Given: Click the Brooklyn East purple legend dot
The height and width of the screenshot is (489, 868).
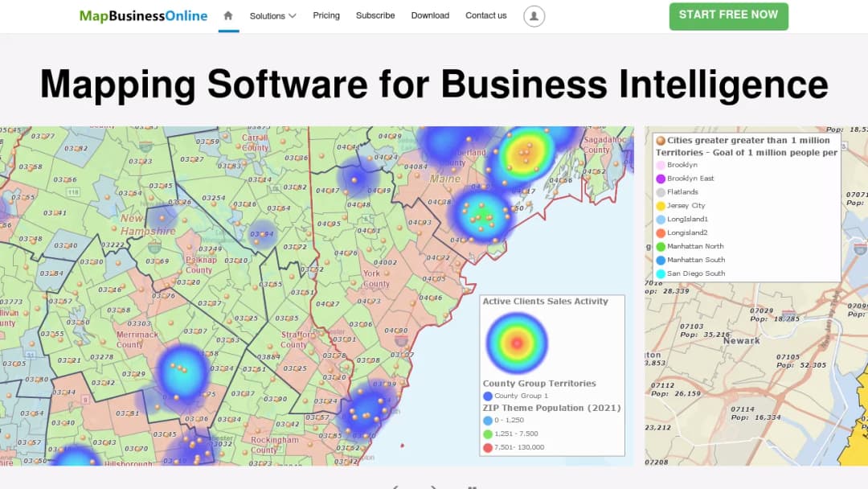Looking at the screenshot, I should tap(661, 179).
